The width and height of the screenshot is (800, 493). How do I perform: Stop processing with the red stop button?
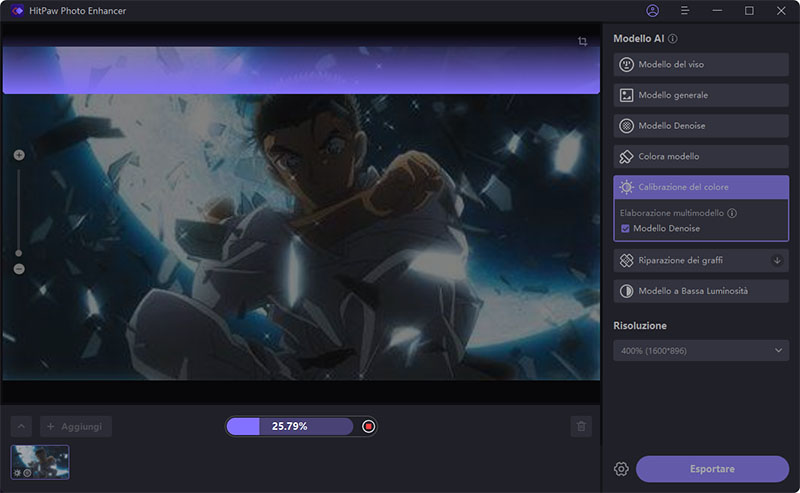[368, 427]
